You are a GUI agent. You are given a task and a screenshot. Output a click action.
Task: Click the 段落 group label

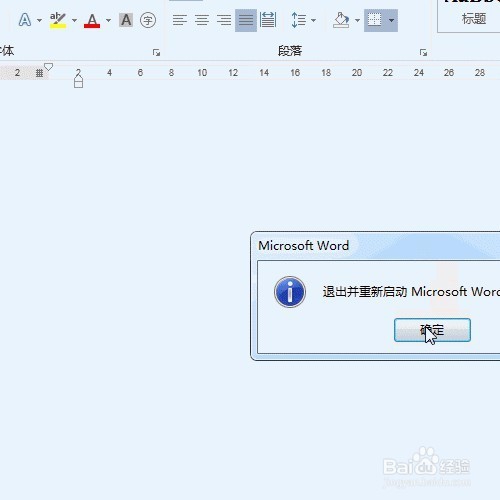(x=290, y=51)
